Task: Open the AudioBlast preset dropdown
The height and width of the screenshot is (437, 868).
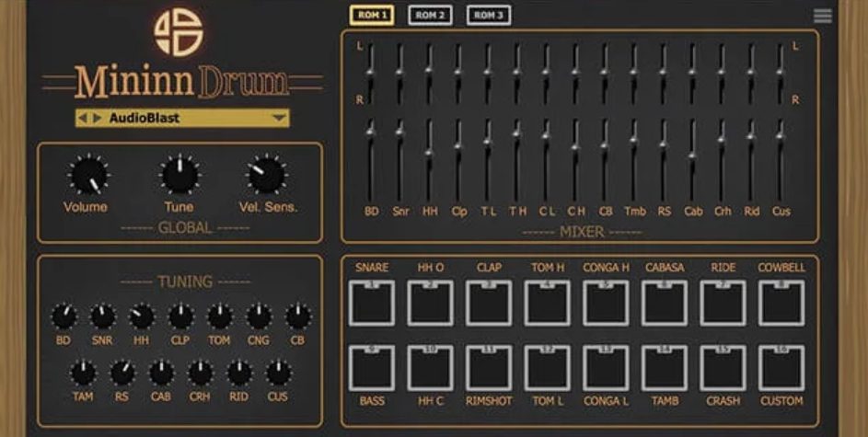Action: [184, 118]
